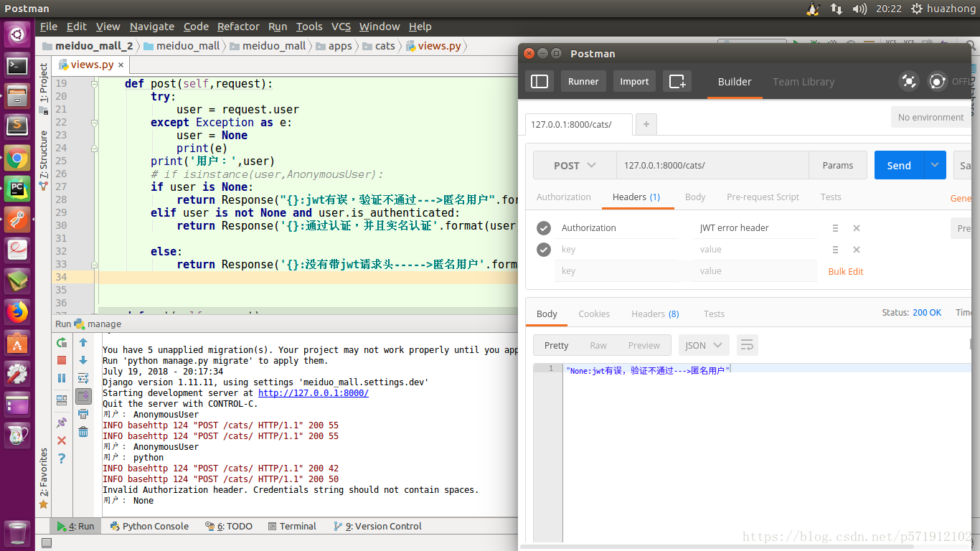980x551 pixels.
Task: Switch response view to Raw
Action: point(598,345)
